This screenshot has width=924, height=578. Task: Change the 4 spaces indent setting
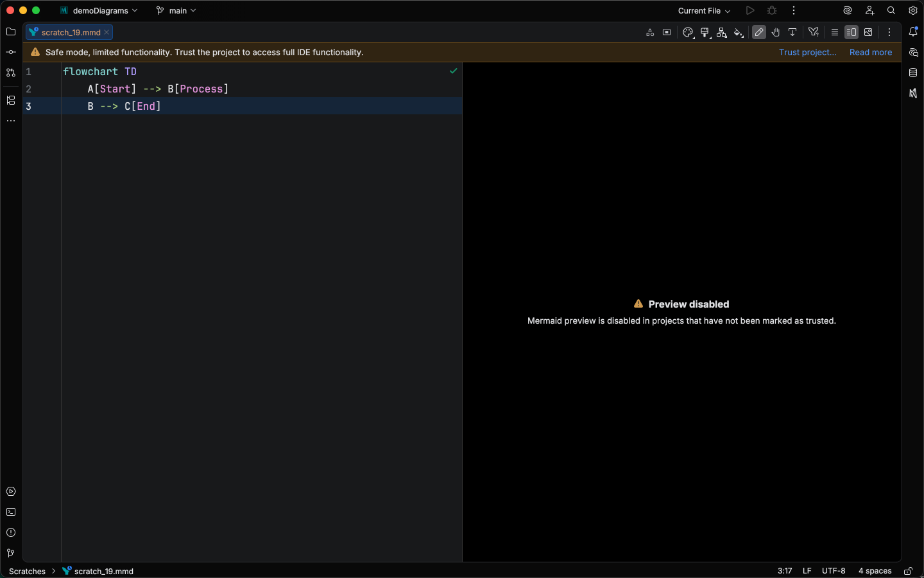[x=875, y=571]
